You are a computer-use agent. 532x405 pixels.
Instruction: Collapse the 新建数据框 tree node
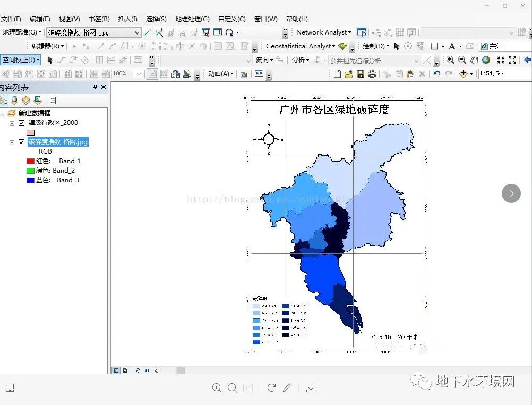[2, 113]
